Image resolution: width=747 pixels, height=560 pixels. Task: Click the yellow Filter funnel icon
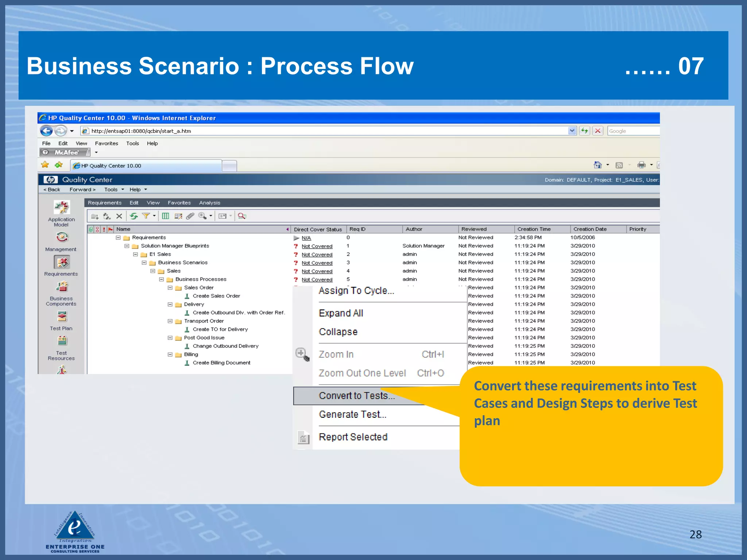(146, 216)
